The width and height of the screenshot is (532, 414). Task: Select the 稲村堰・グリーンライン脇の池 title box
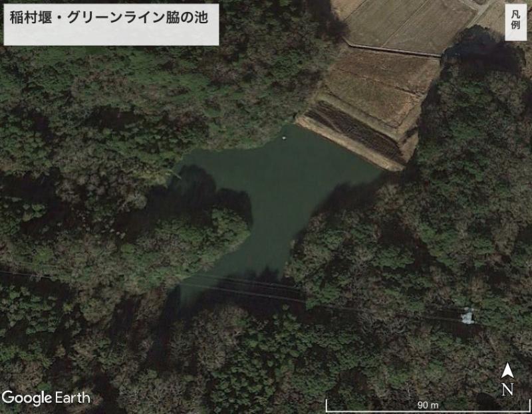(111, 25)
